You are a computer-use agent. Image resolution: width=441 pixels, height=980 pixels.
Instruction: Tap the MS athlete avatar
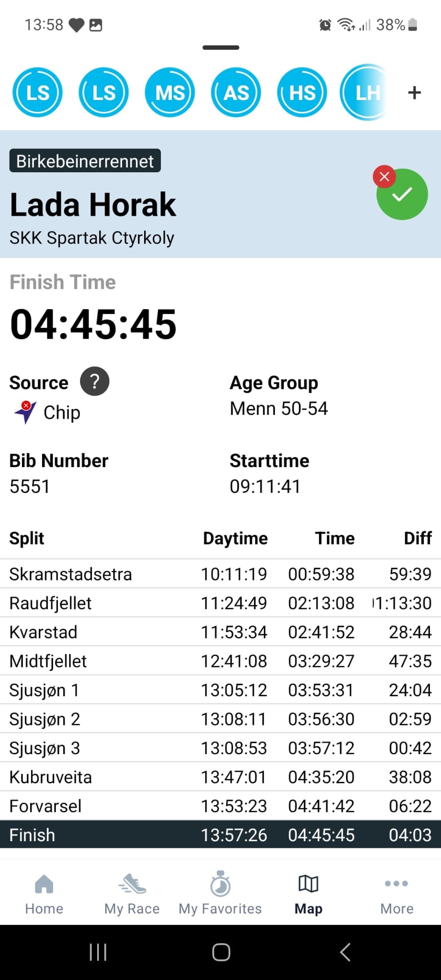(x=170, y=93)
